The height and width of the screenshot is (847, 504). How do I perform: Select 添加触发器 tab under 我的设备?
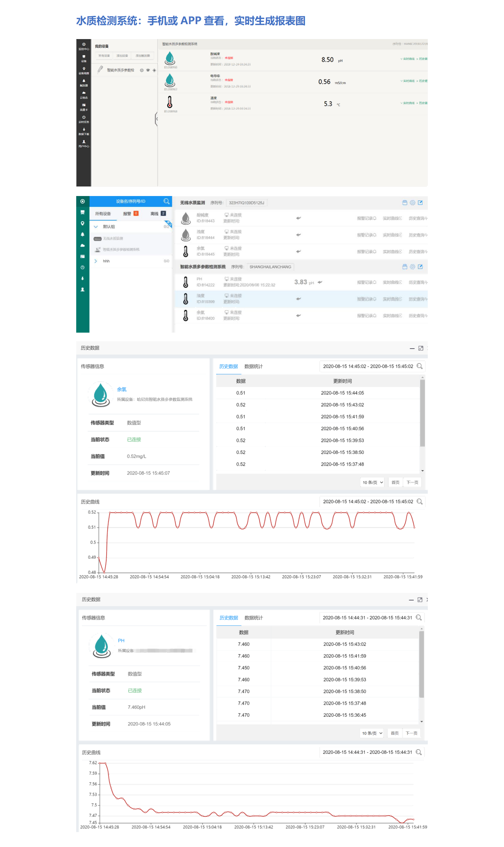tap(143, 55)
